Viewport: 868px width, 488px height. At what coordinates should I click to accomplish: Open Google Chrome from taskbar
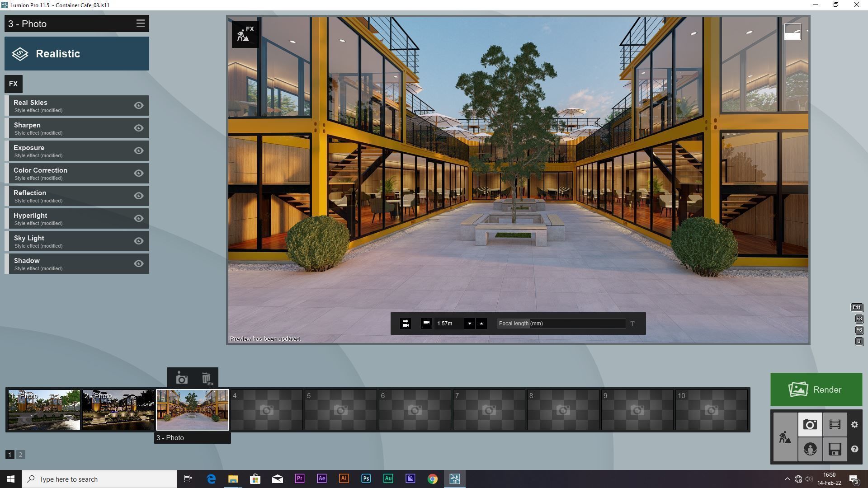click(433, 479)
